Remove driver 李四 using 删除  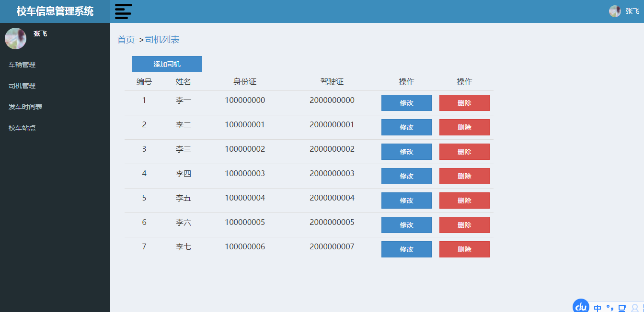point(464,176)
